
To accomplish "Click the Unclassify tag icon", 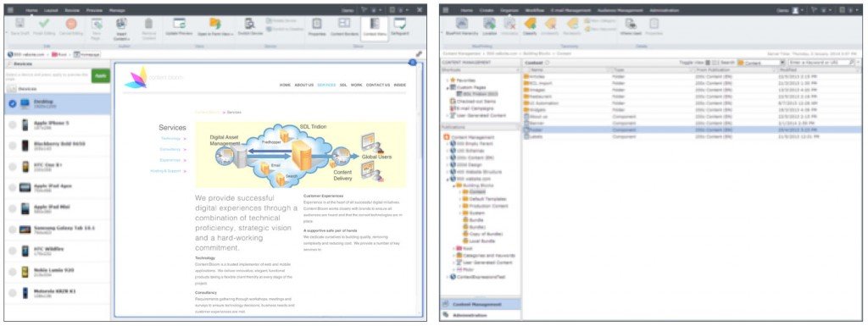I will [550, 23].
